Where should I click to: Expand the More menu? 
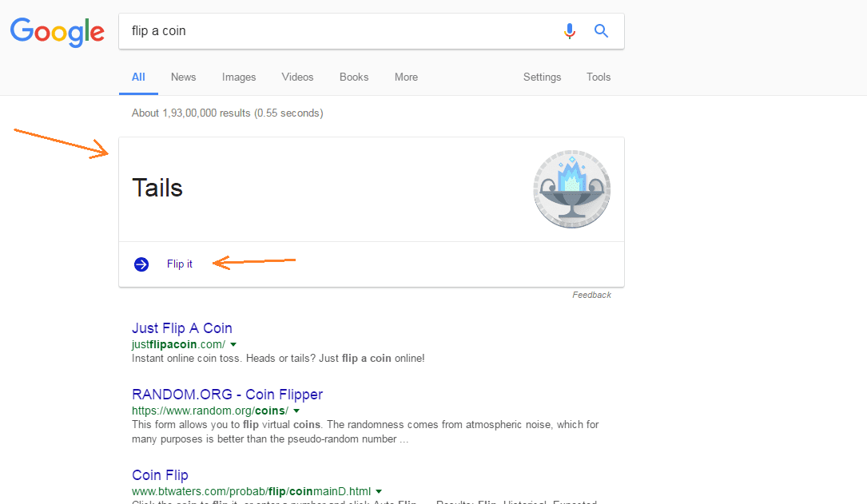(406, 77)
